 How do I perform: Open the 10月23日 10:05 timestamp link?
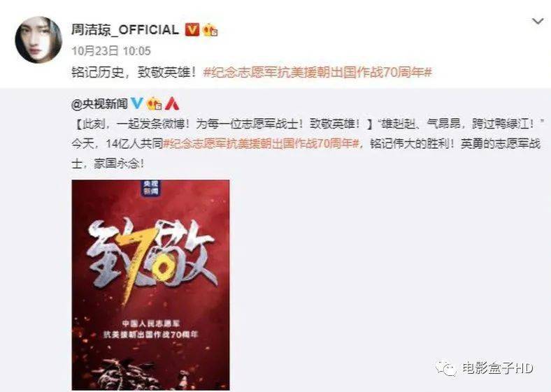111,51
